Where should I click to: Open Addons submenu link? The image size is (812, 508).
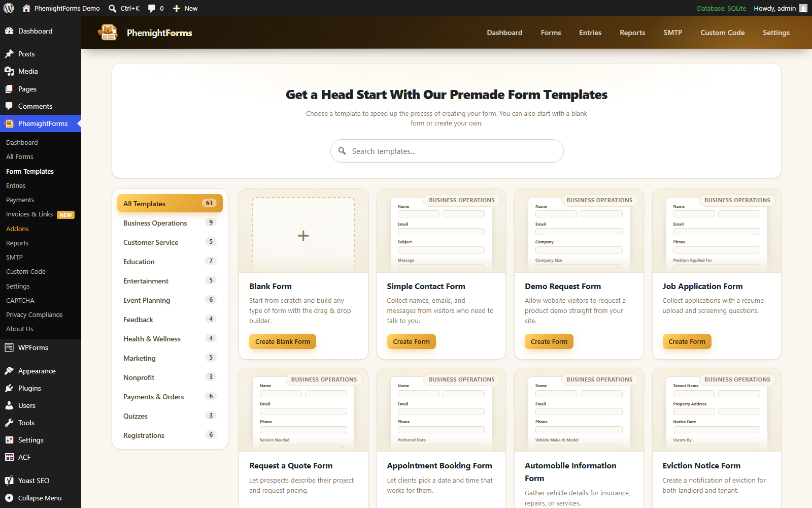tap(17, 229)
